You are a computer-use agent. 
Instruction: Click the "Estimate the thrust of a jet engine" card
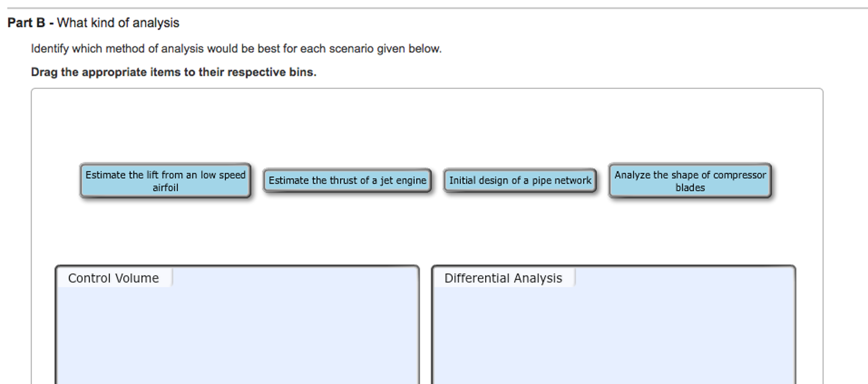[347, 181]
